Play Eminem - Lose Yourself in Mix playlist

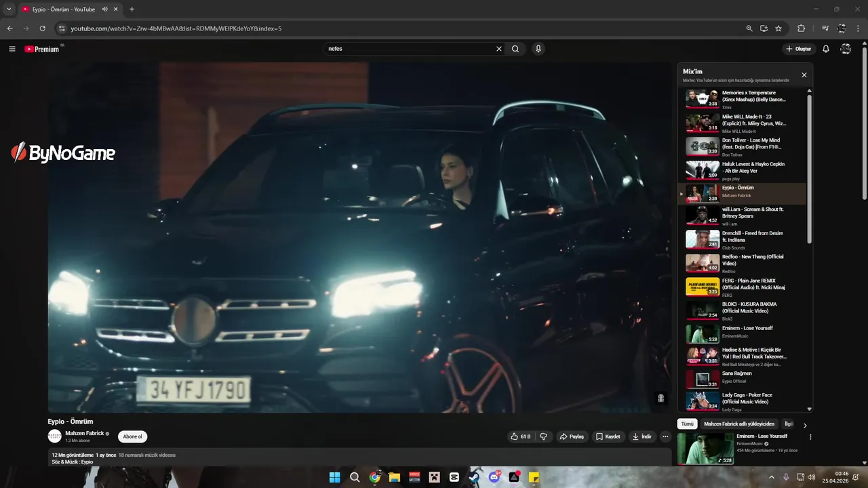743,334
